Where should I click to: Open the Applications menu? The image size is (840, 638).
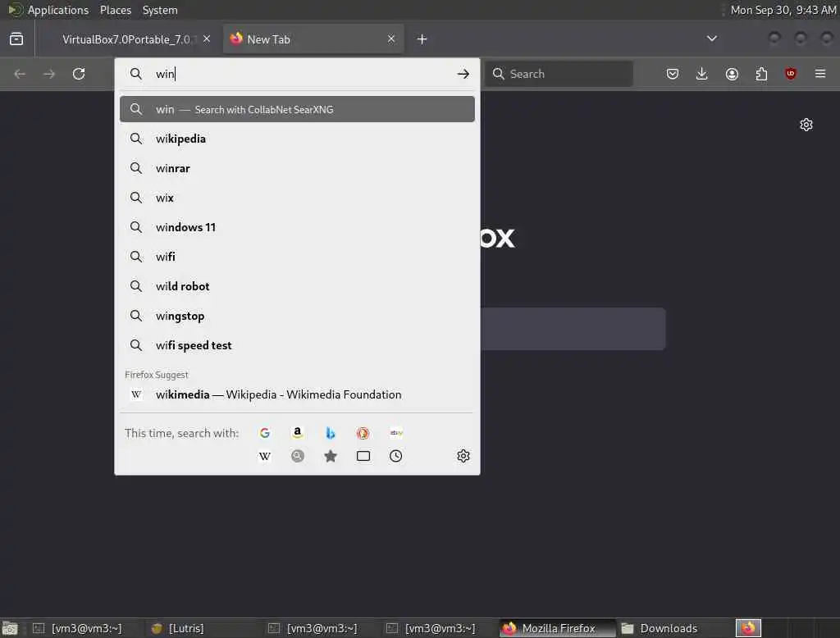point(58,10)
